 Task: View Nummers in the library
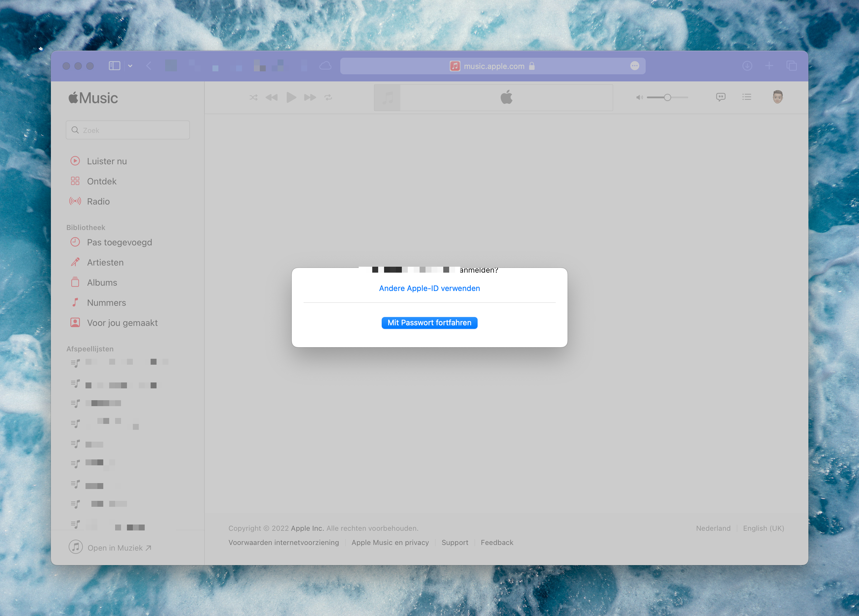click(106, 302)
